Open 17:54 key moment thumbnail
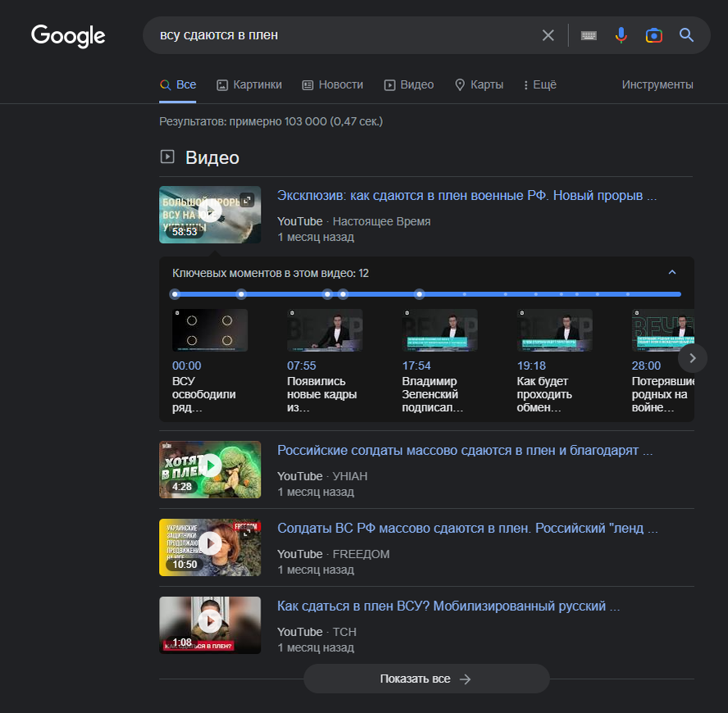728x713 pixels. (x=439, y=330)
